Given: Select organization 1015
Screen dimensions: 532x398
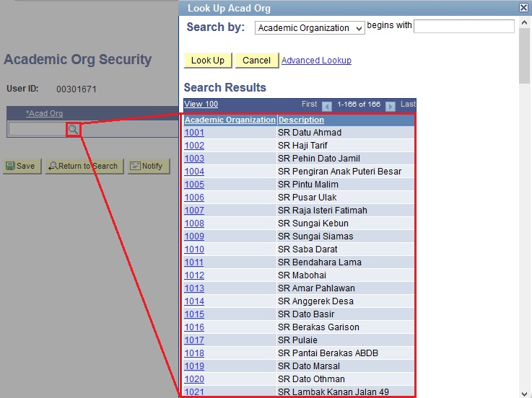Looking at the screenshot, I should click(194, 314).
